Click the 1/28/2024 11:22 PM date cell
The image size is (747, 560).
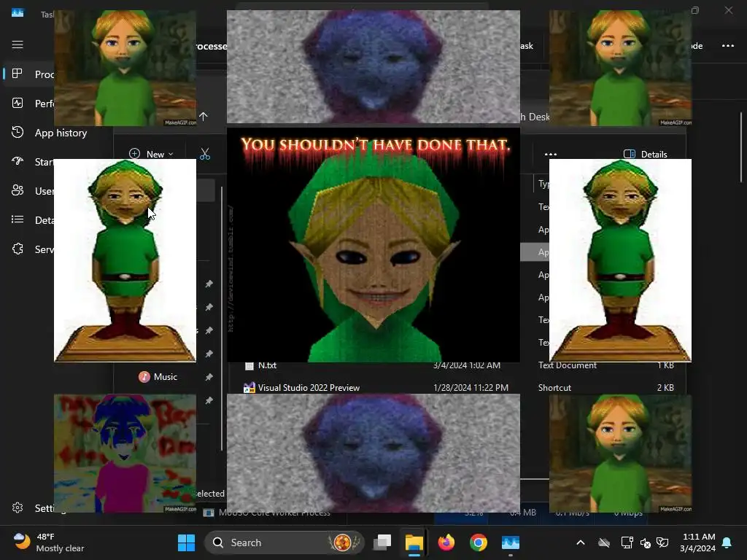pos(471,388)
